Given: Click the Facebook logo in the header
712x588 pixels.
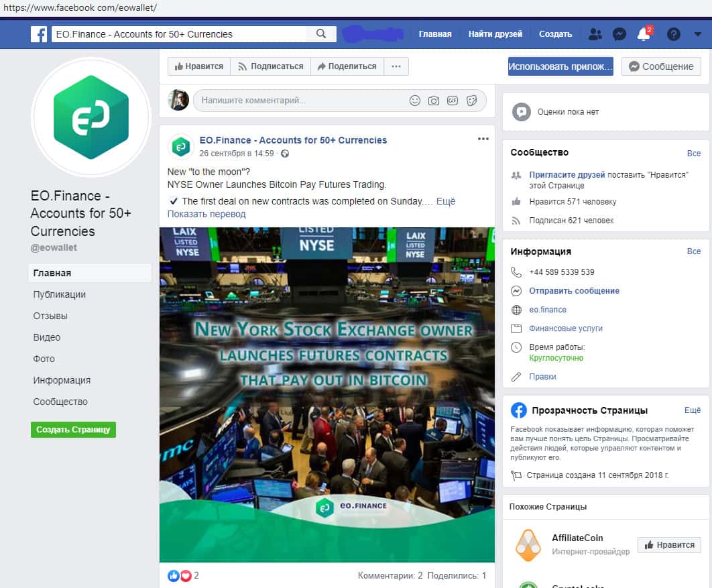Looking at the screenshot, I should (39, 34).
